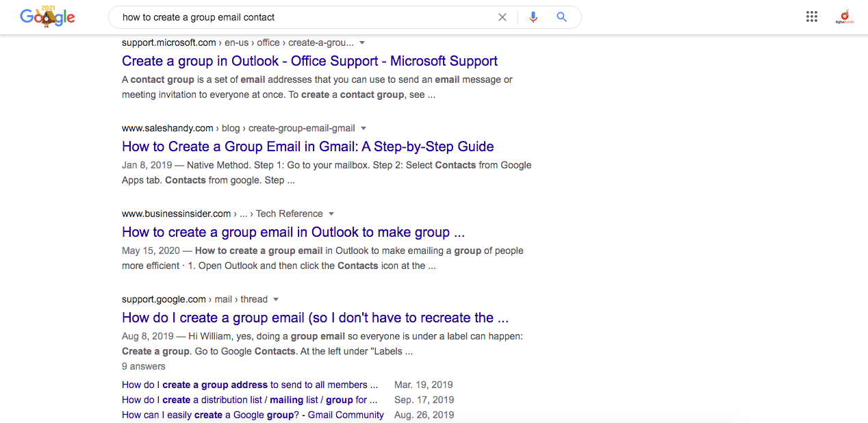Viewport: 868px width, 423px height.
Task: Expand the saleshandy.com result options arrow
Action: coord(363,128)
